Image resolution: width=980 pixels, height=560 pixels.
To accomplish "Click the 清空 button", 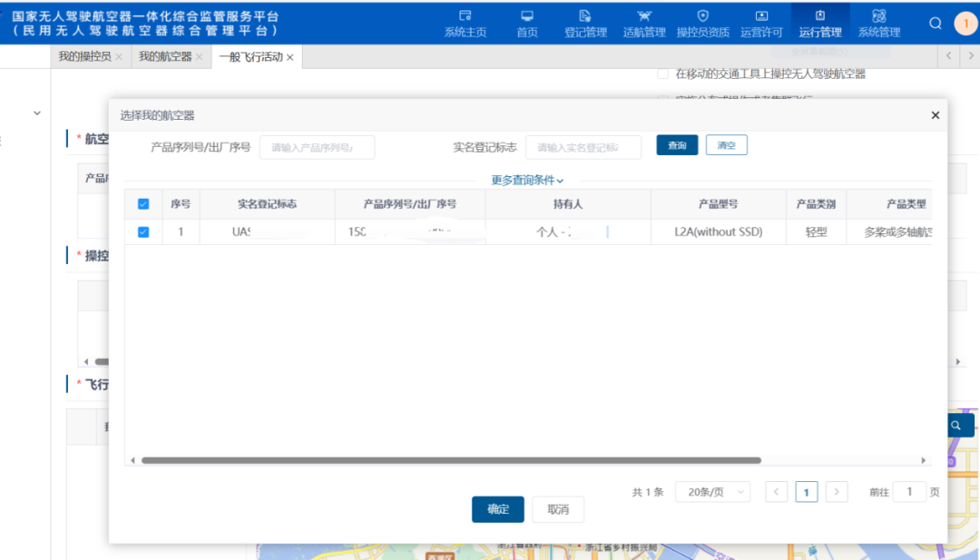I will click(x=726, y=145).
